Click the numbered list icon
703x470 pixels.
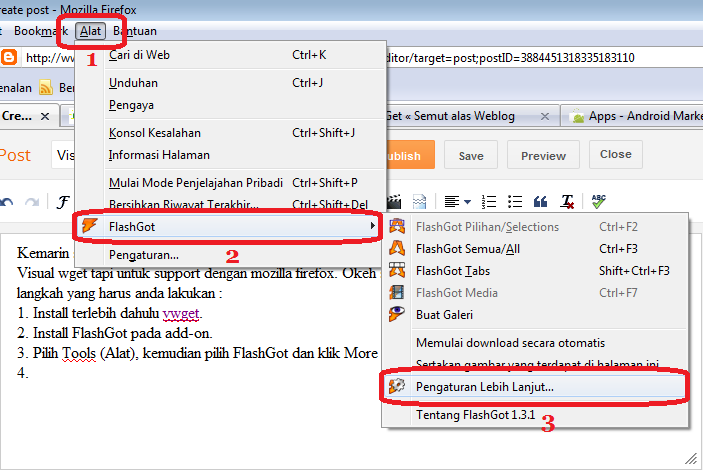click(x=489, y=202)
